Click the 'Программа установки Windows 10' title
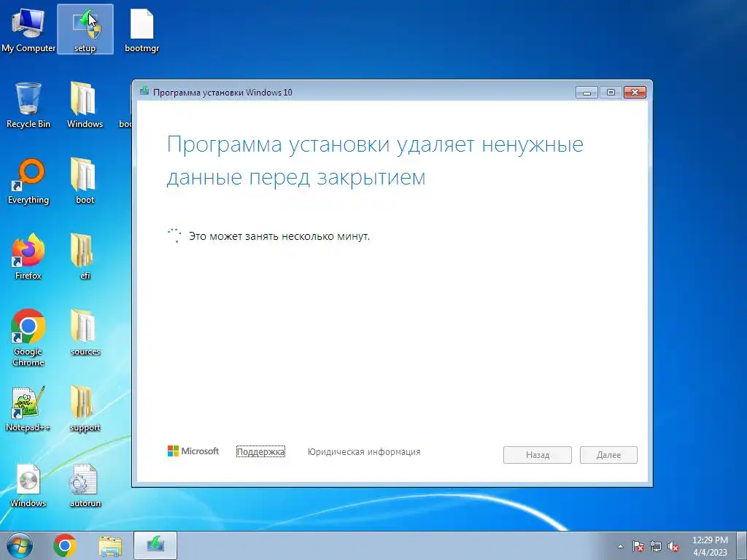This screenshot has width=747, height=560. [x=222, y=93]
